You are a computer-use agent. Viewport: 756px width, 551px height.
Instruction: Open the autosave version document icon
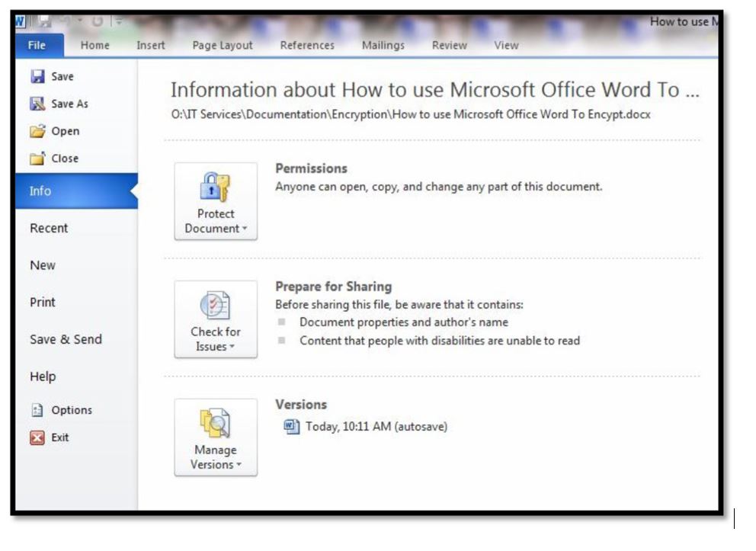(x=292, y=427)
